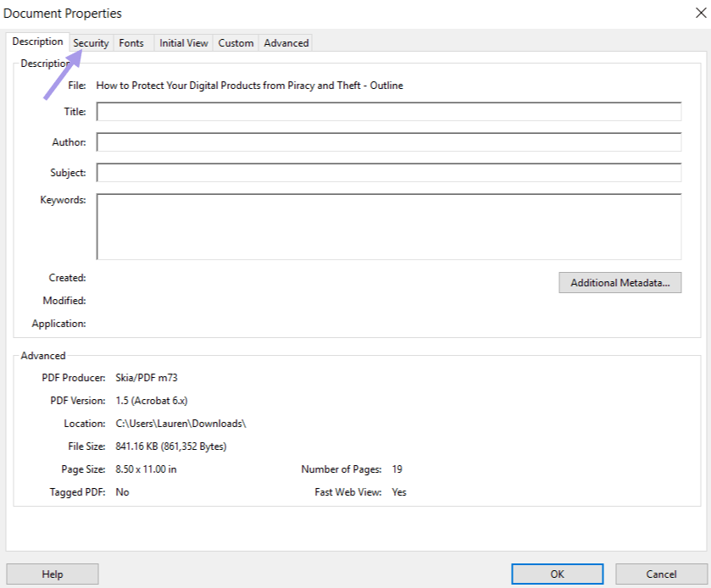Image resolution: width=711 pixels, height=588 pixels.
Task: Switch to the Fonts tab
Action: 131,43
